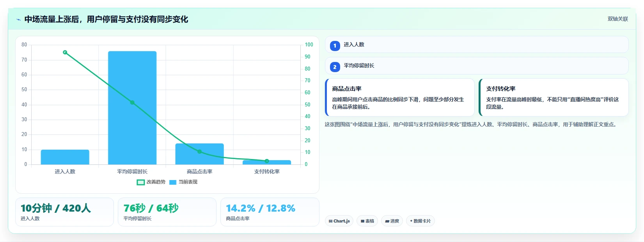
Task: Click the 支付转化率 bar in the chart
Action: pyautogui.click(x=267, y=162)
